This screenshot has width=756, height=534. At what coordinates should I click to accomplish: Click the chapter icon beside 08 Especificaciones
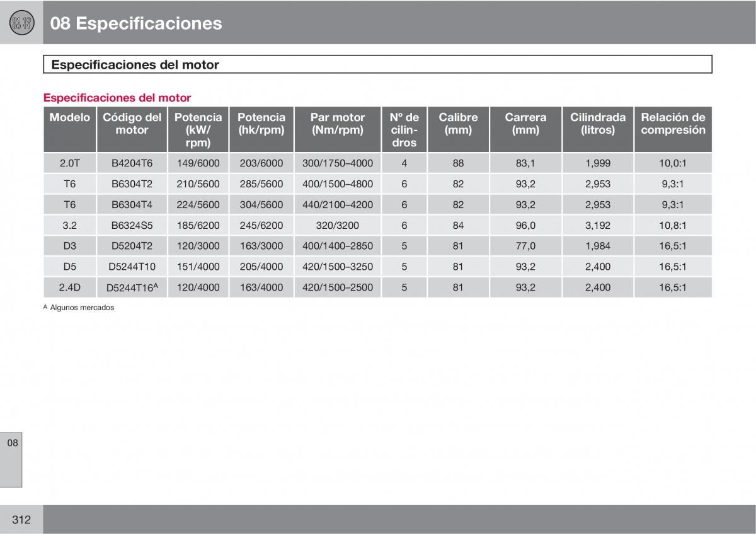pyautogui.click(x=21, y=23)
